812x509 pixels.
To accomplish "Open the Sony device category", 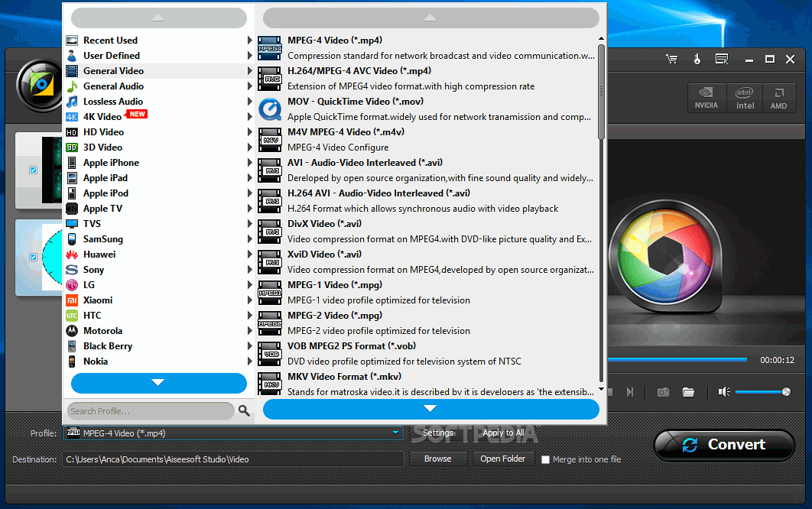I will pyautogui.click(x=158, y=269).
